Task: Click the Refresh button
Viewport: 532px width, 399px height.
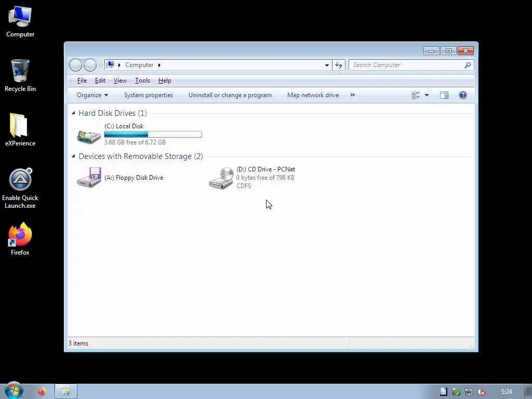Action: point(339,65)
